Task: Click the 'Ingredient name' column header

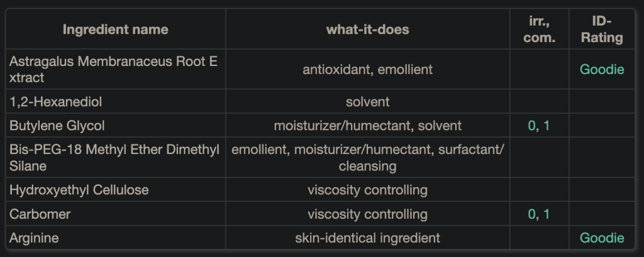Action: 116,30
